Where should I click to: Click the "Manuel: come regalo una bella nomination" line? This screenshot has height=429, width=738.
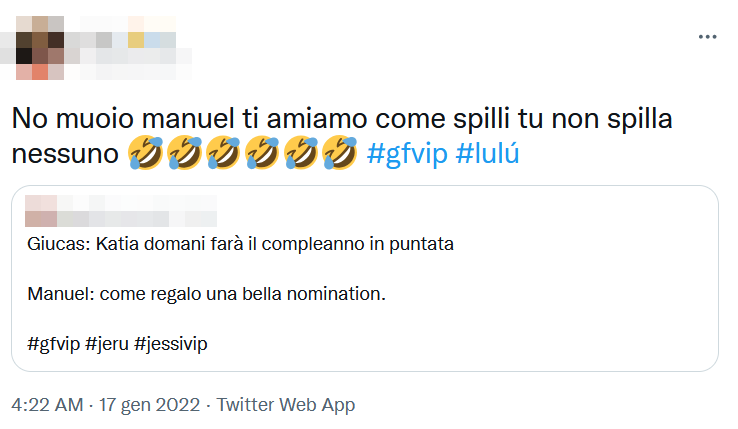click(206, 295)
